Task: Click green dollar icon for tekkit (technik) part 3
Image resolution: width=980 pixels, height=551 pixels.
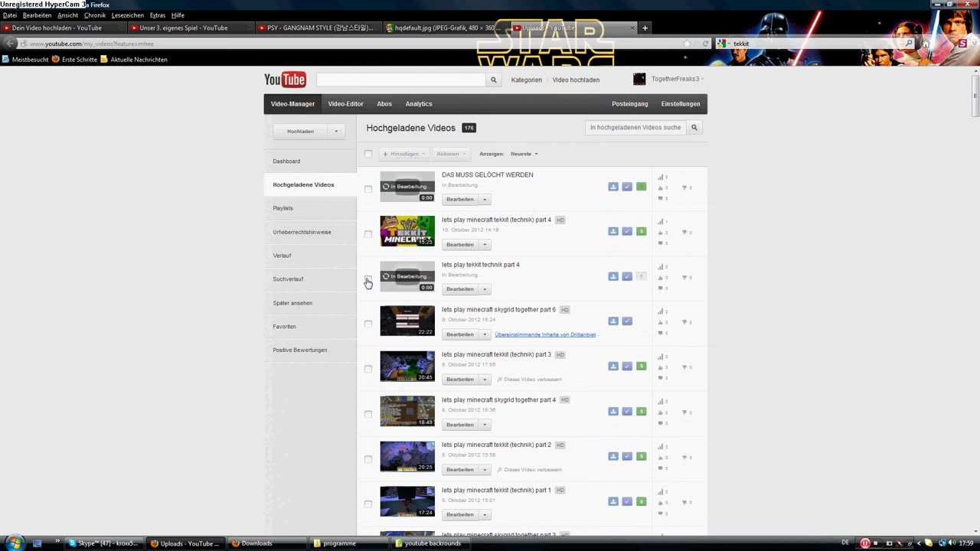Action: click(x=641, y=367)
